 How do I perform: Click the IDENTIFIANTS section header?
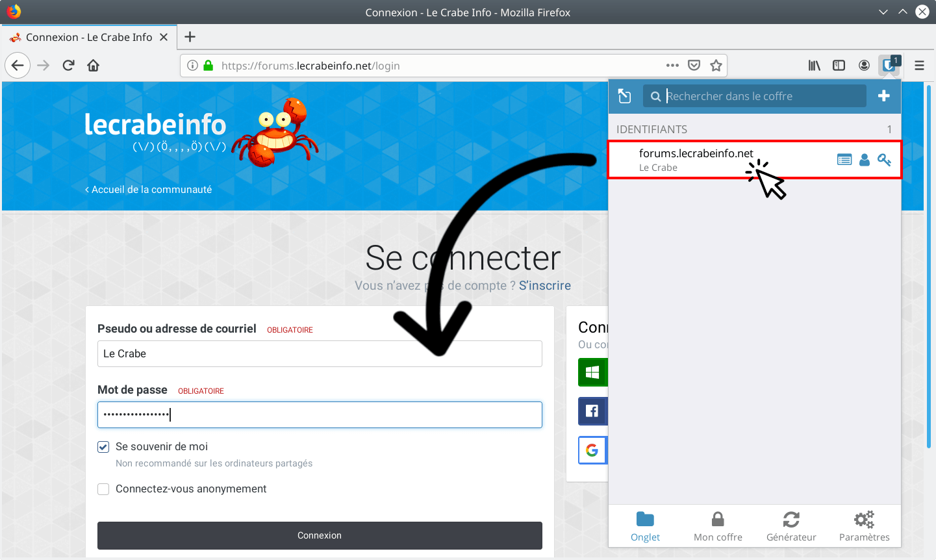tap(651, 129)
